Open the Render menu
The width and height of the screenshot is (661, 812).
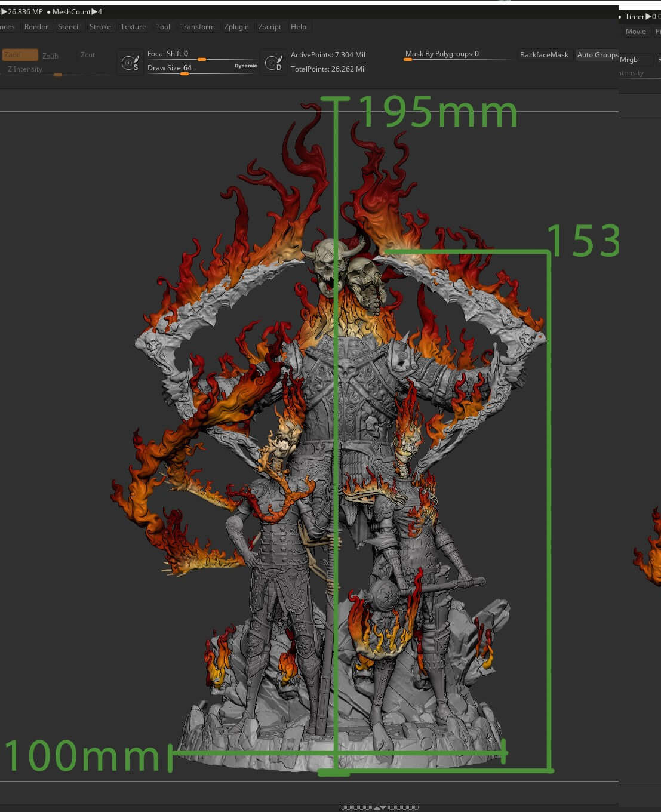point(36,27)
